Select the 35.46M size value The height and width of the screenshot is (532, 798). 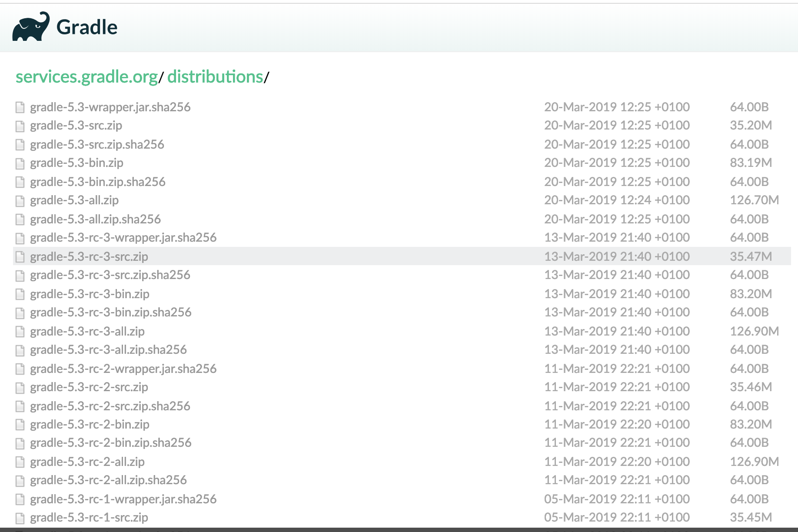[x=751, y=387]
